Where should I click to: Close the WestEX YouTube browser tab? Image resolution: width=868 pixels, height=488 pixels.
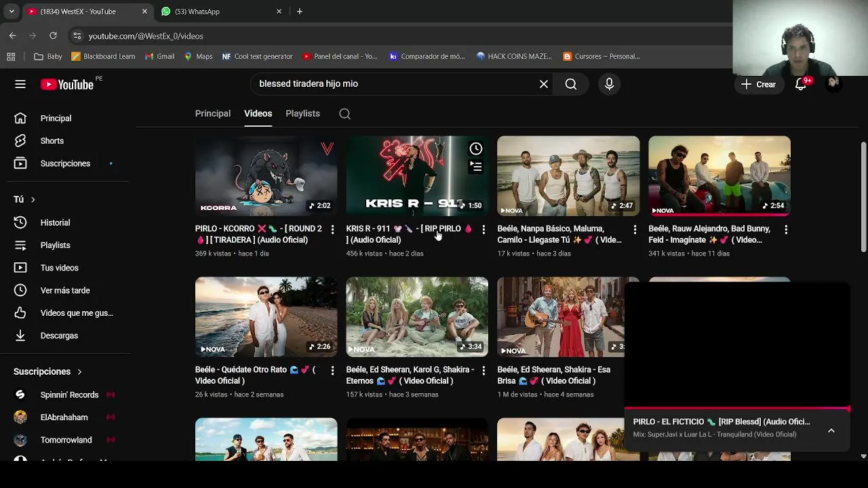tap(144, 12)
